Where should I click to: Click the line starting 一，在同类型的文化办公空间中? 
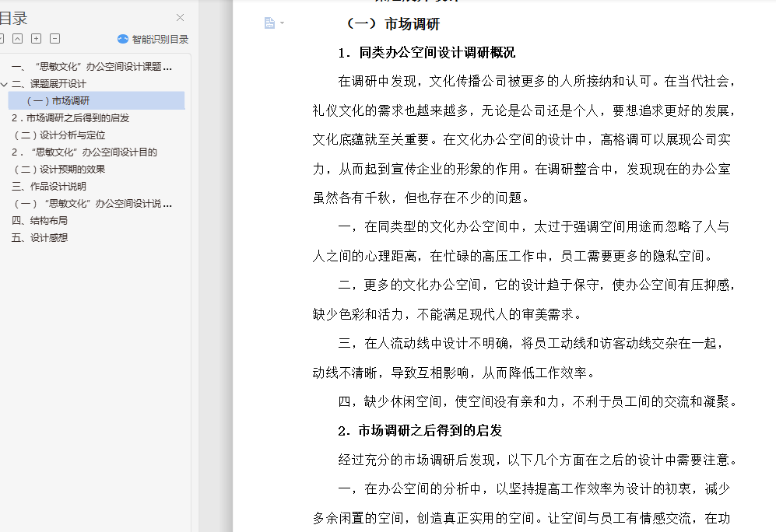click(534, 227)
